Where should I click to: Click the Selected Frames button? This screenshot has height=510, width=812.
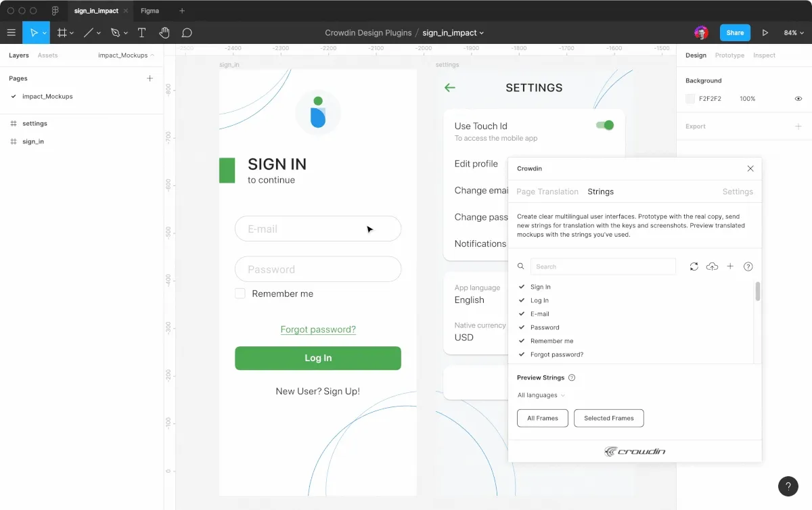(x=608, y=418)
